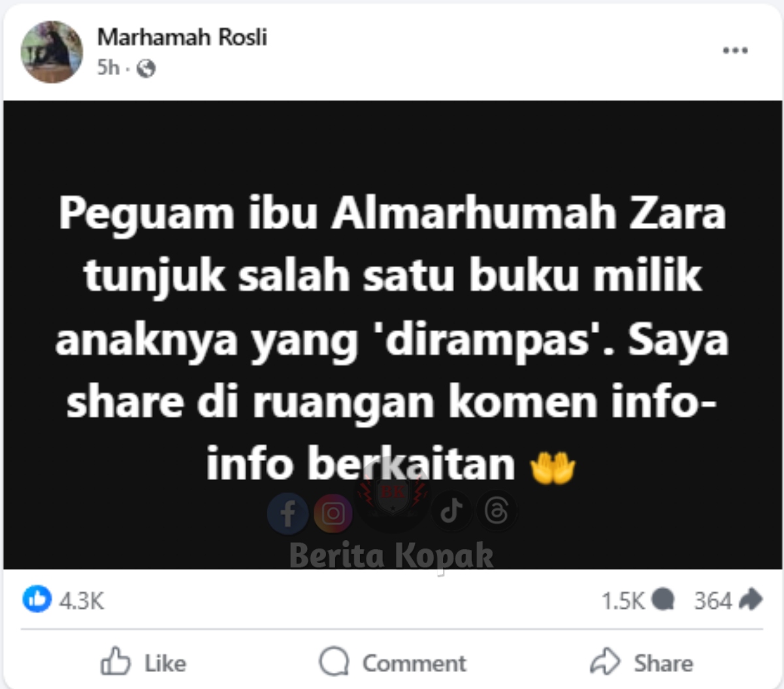Click Marhamah Rosli's profile picture
The height and width of the screenshot is (689, 784).
pos(52,52)
